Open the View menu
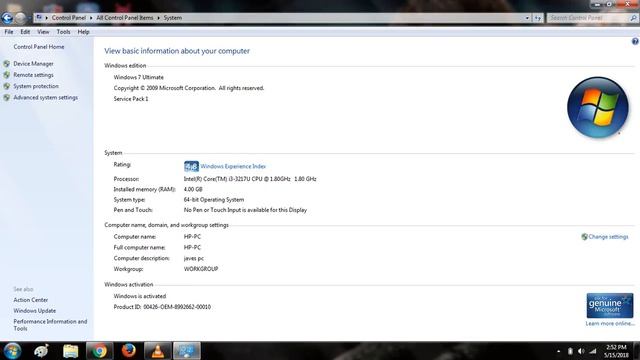The width and height of the screenshot is (640, 360). pos(43,32)
